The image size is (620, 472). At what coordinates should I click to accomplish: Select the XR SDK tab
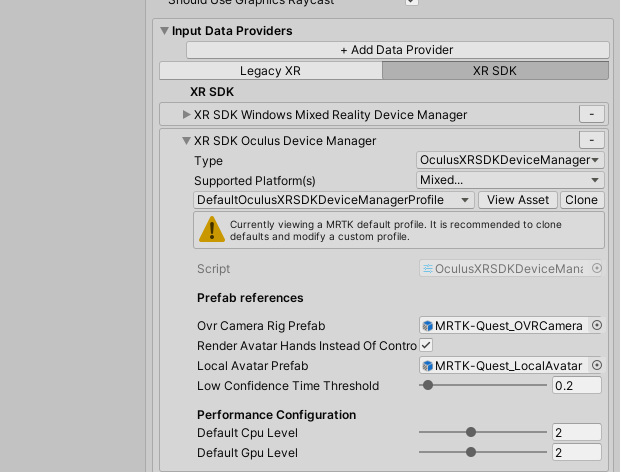tap(495, 71)
